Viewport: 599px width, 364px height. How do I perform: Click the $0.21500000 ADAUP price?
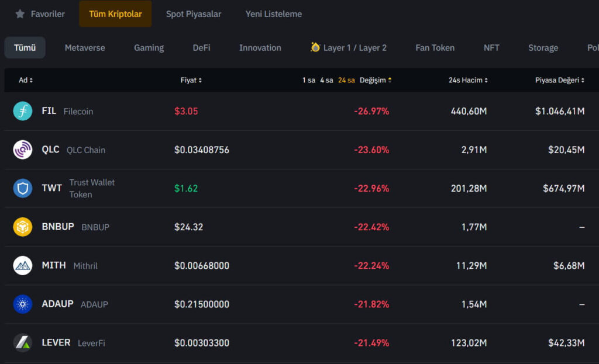pyautogui.click(x=202, y=304)
